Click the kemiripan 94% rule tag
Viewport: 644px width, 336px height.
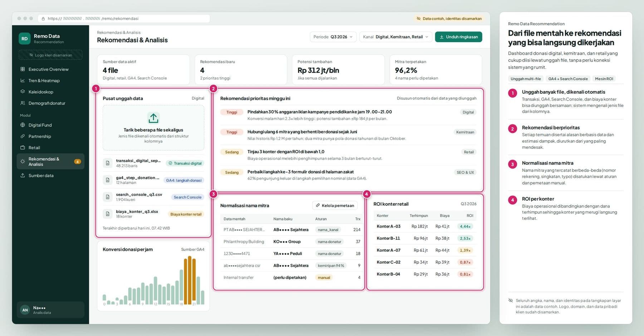pos(331,266)
